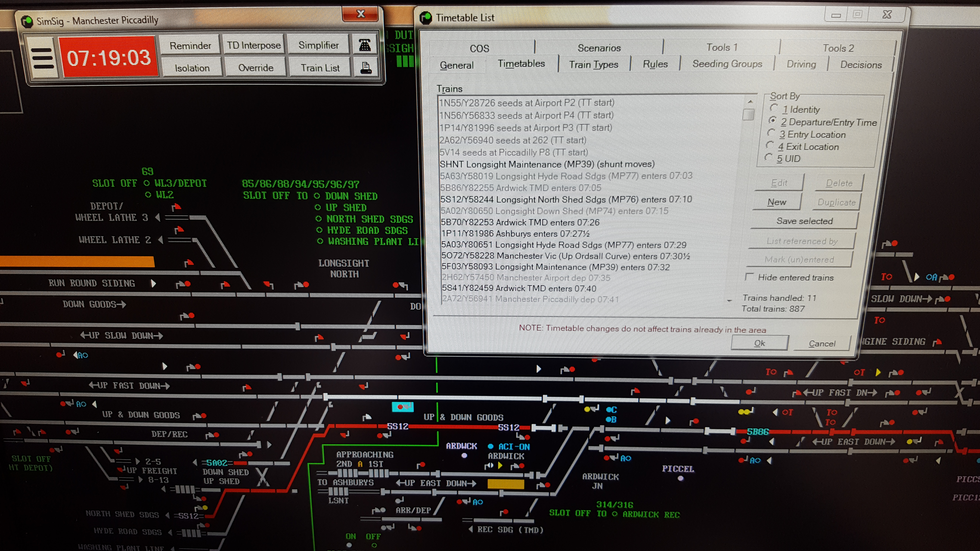Image resolution: width=980 pixels, height=551 pixels.
Task: Click trains list scroll down arrow
Action: (729, 300)
